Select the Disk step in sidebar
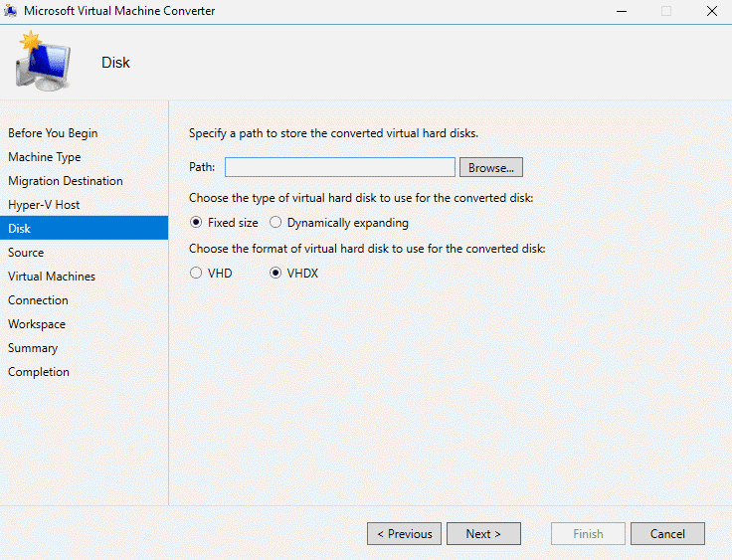 pyautogui.click(x=20, y=229)
